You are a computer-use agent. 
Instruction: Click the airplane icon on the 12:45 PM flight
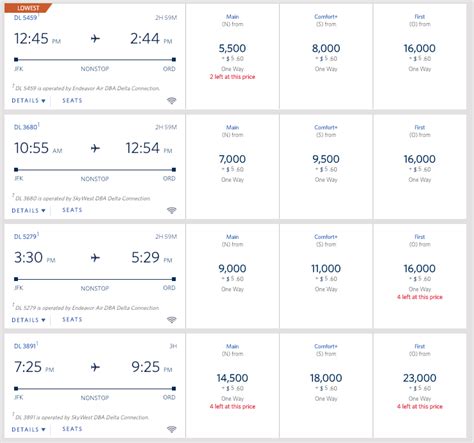95,39
